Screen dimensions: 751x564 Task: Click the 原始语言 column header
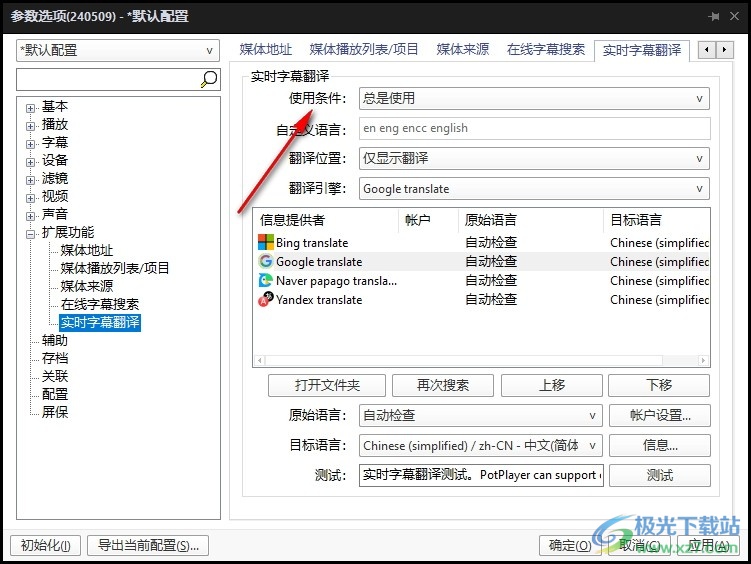point(531,220)
